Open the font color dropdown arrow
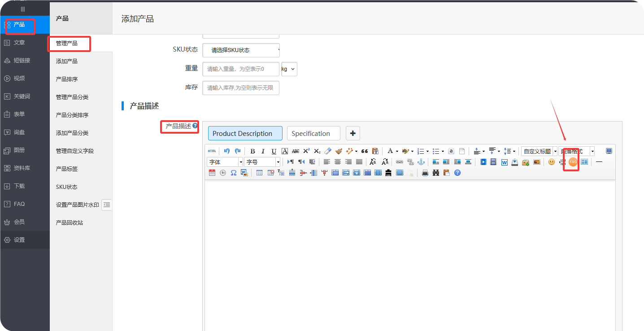644x331 pixels. click(397, 152)
